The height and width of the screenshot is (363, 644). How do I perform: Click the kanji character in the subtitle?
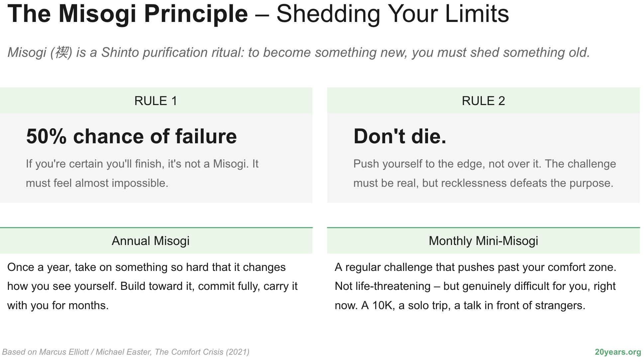click(62, 53)
